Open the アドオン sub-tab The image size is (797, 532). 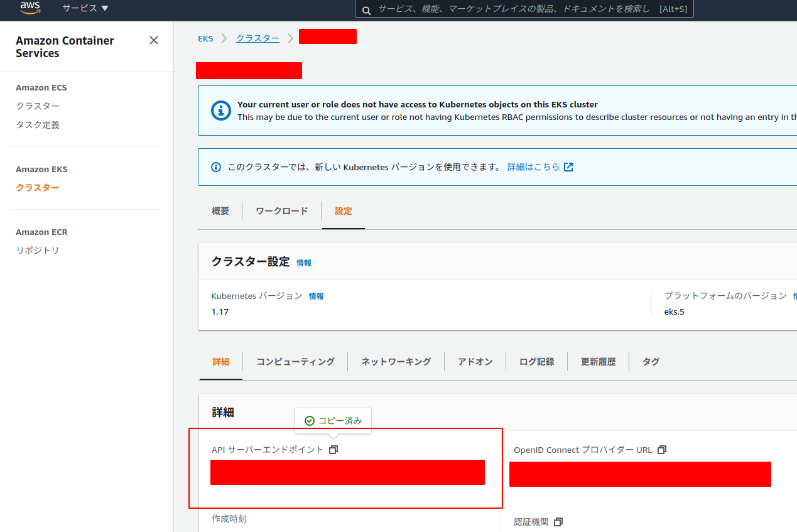pos(475,362)
